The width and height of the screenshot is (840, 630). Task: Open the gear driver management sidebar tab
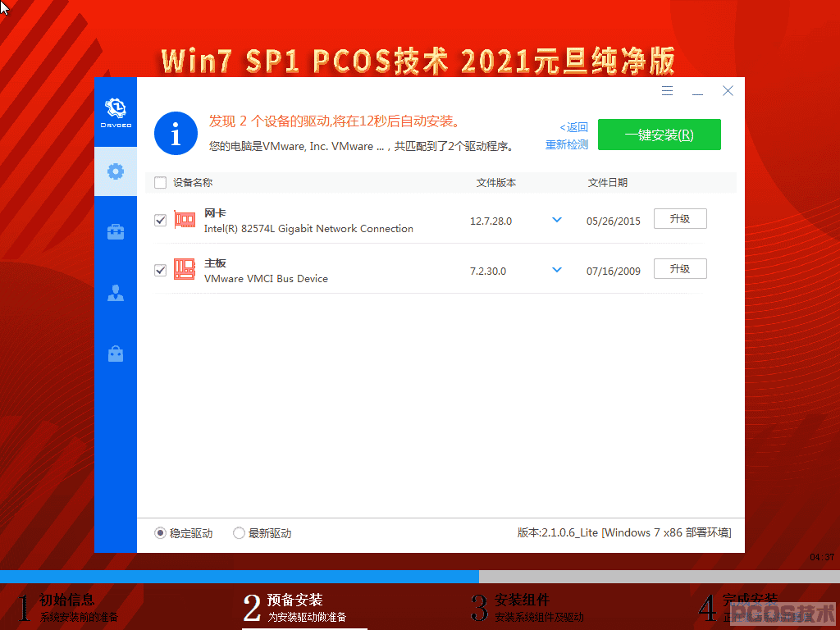coord(116,171)
